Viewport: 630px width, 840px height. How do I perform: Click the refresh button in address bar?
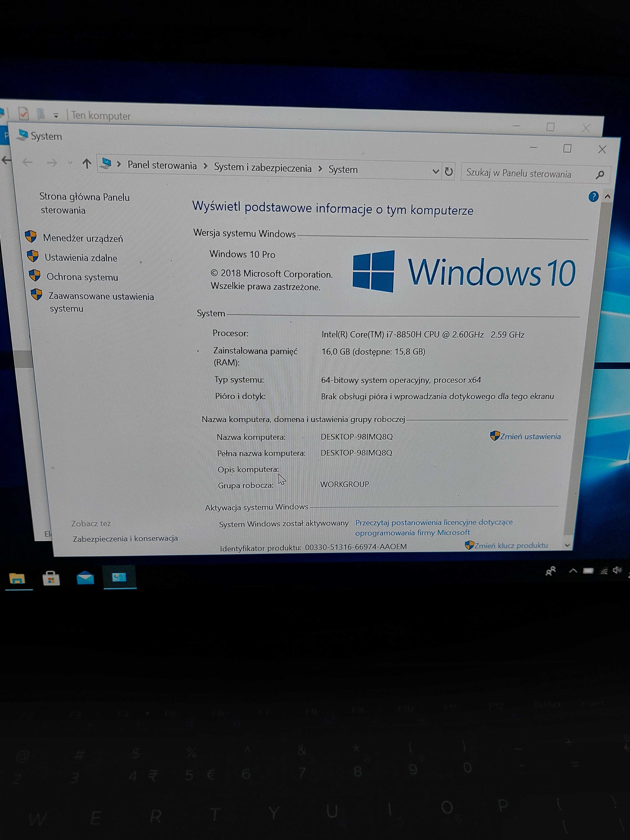(449, 172)
